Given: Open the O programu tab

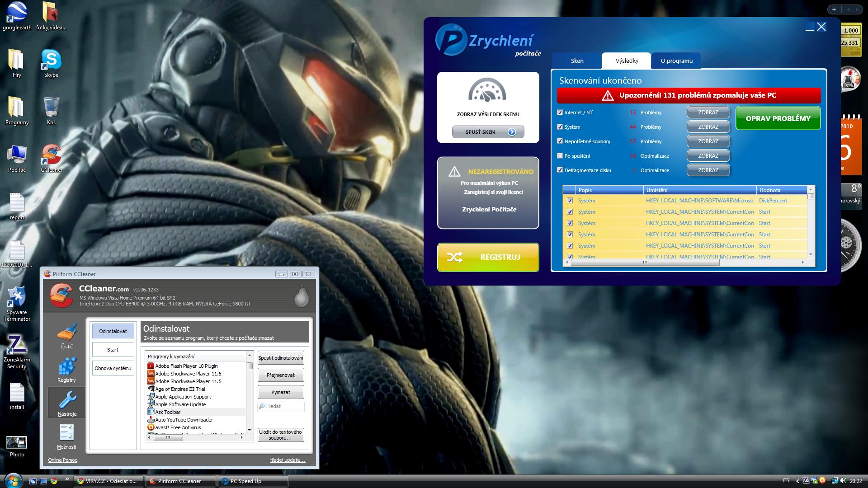Looking at the screenshot, I should pyautogui.click(x=676, y=61).
